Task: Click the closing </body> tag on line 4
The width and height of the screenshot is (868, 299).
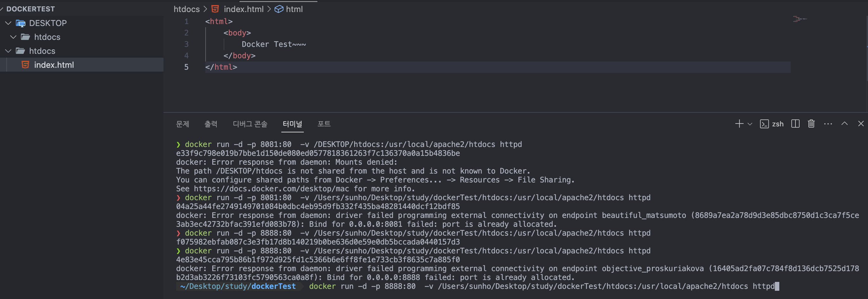Action: [239, 56]
